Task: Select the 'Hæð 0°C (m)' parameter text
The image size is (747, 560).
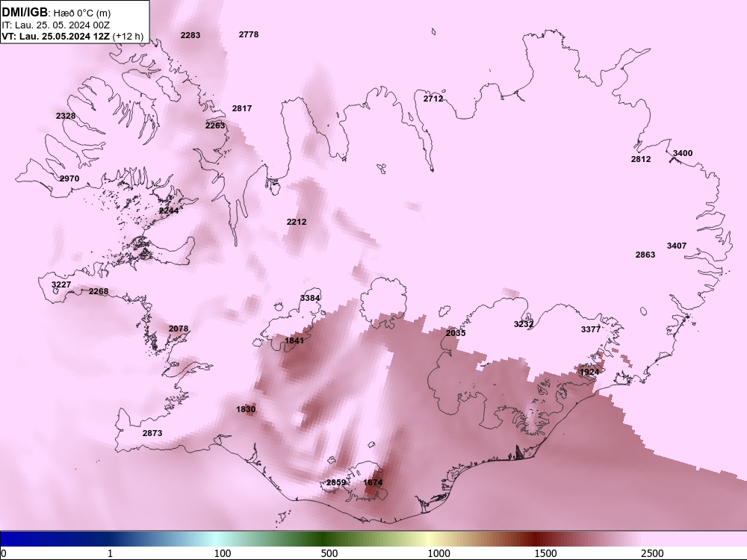Action: coord(82,13)
